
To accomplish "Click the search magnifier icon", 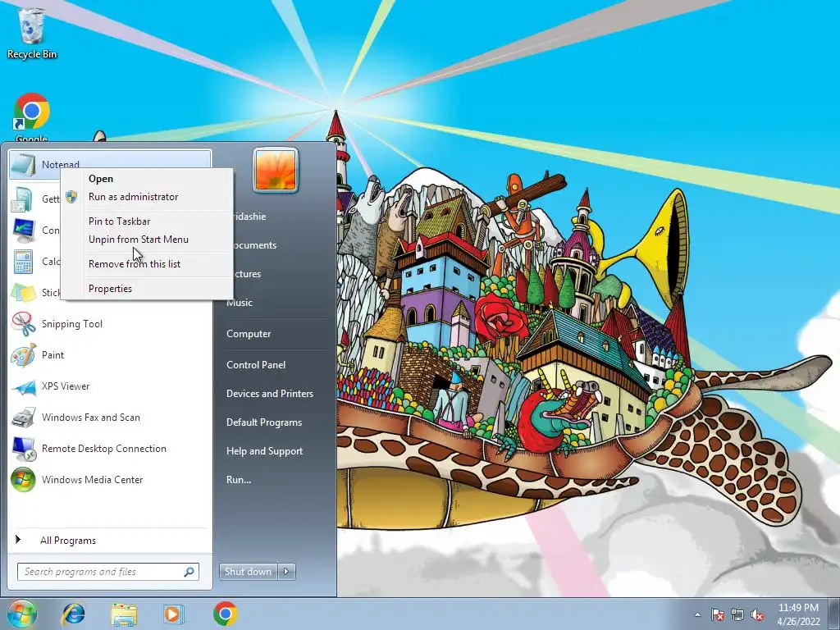I will [189, 572].
